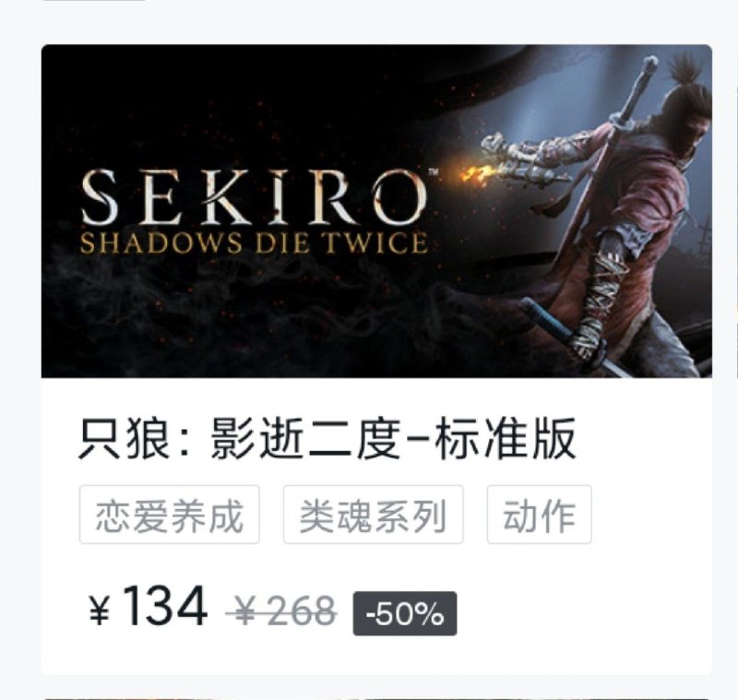Click the Shadows Die Twice subtitle
Image resolution: width=738 pixels, height=700 pixels.
(x=254, y=243)
